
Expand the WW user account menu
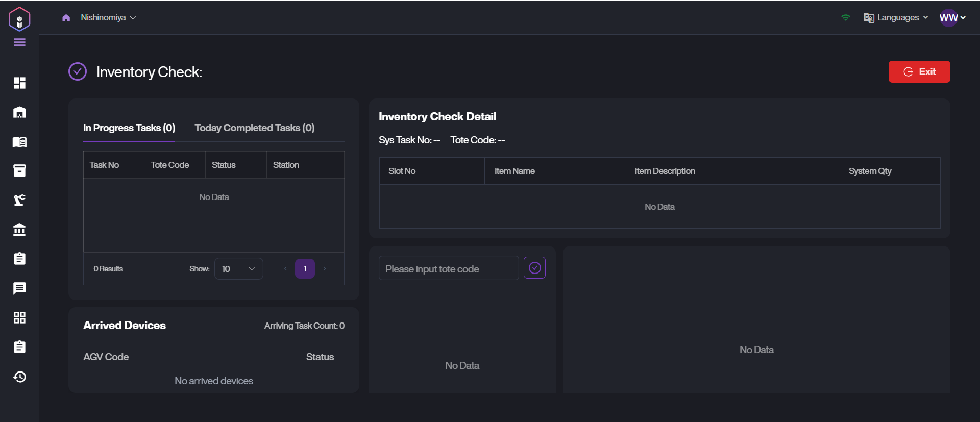pos(952,18)
